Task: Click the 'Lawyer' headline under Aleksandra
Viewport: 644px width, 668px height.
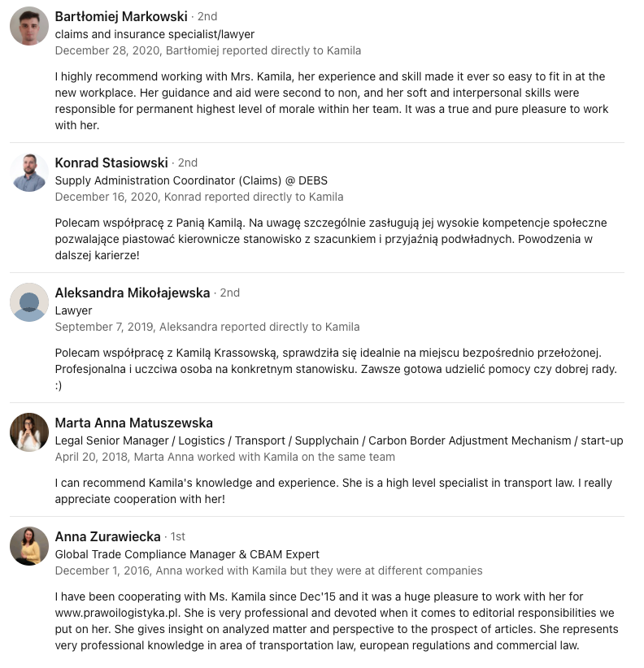Action: (73, 310)
